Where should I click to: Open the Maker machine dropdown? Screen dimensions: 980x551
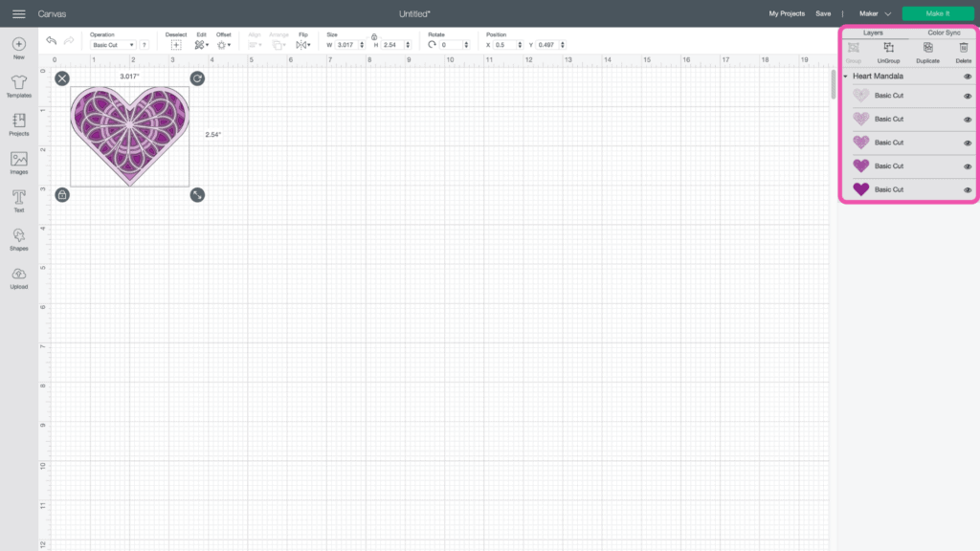pos(875,13)
